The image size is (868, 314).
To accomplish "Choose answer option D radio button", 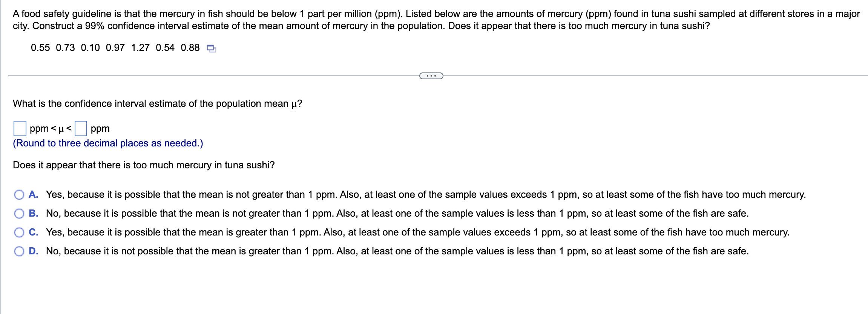I will point(19,251).
